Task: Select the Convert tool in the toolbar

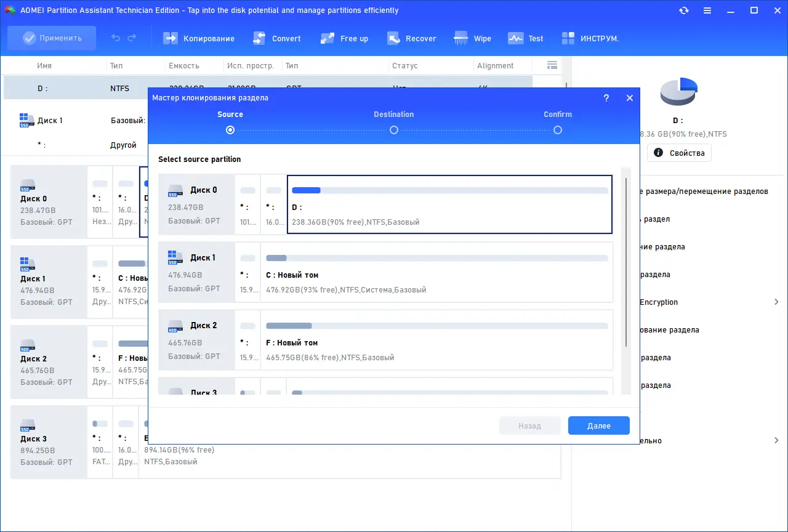Action: (276, 38)
